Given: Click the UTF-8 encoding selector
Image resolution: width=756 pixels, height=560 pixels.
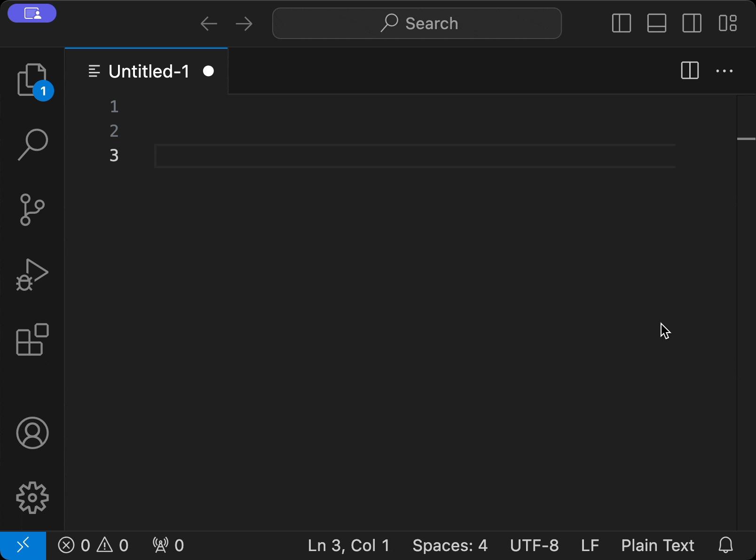Looking at the screenshot, I should (x=534, y=545).
